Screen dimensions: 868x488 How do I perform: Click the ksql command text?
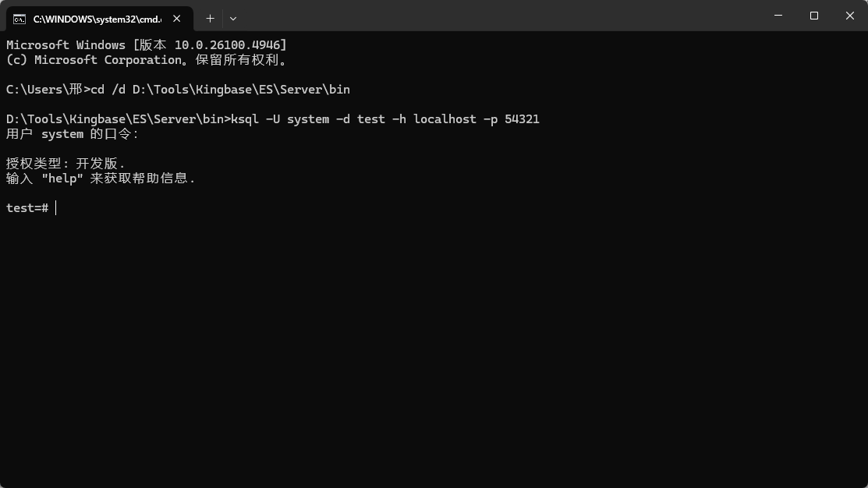(245, 119)
